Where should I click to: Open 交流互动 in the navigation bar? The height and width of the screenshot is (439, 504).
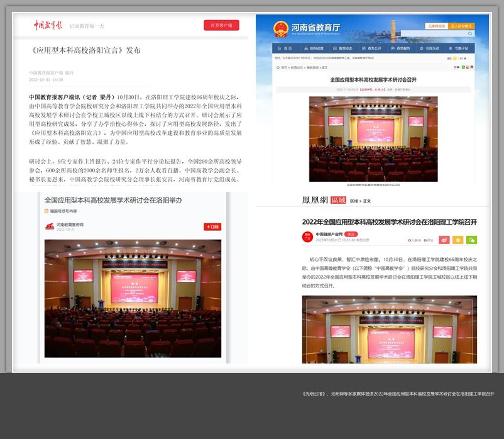(x=430, y=48)
